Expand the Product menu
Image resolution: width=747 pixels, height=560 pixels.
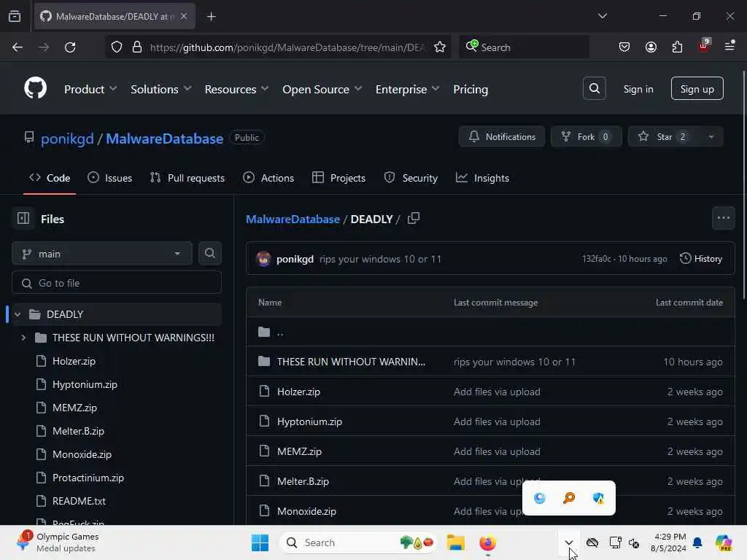[x=90, y=89]
